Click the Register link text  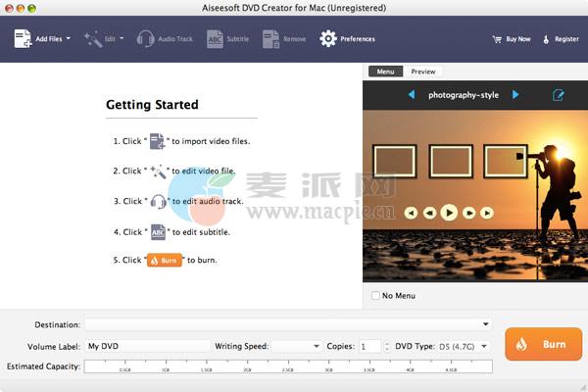(566, 39)
